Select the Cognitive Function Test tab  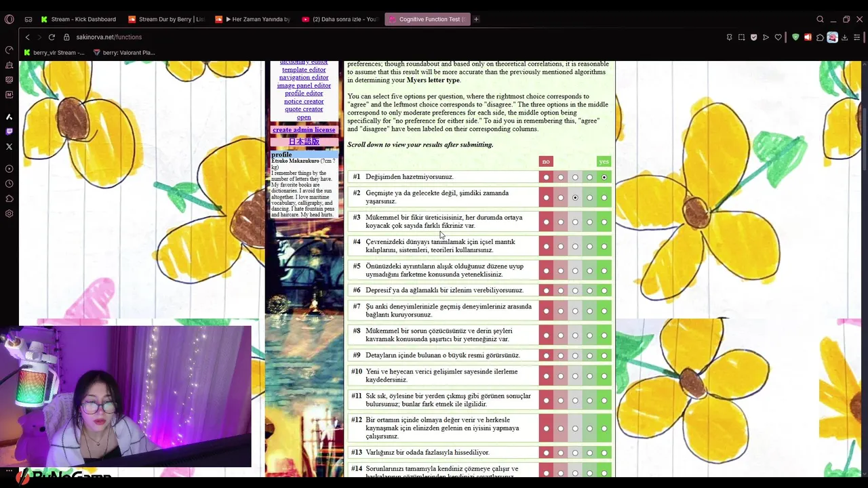(427, 19)
